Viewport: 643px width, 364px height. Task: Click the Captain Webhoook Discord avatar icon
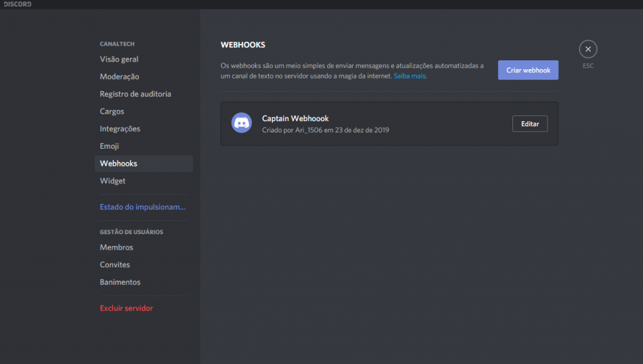242,122
